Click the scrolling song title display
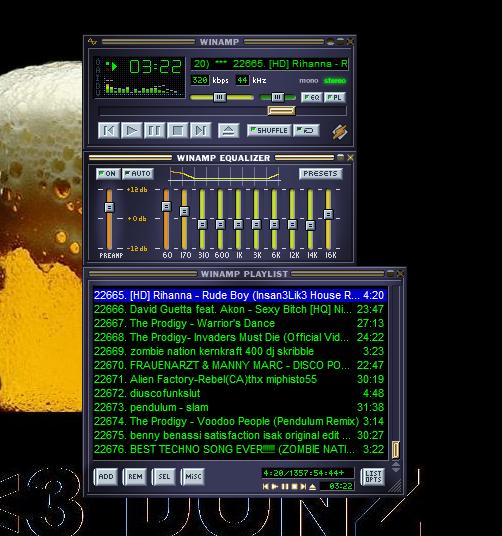502x536 pixels. pyautogui.click(x=270, y=64)
